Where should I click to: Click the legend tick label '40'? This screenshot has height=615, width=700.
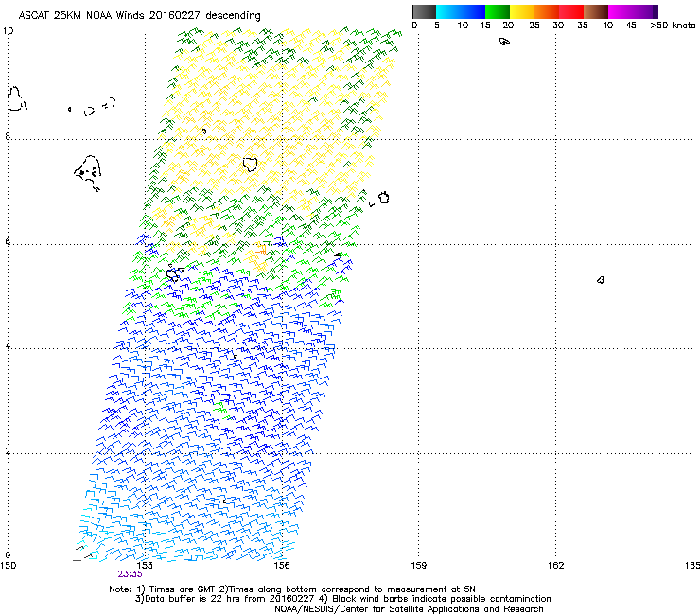(x=607, y=26)
